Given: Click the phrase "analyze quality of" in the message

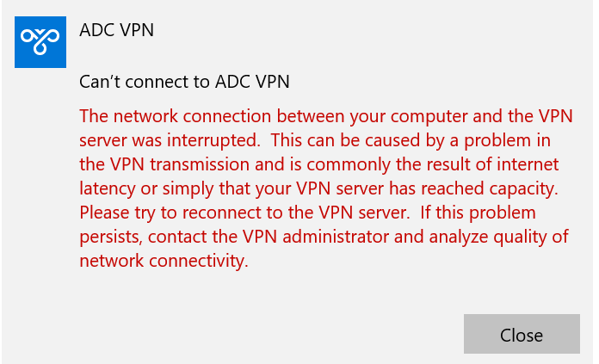Looking at the screenshot, I should [498, 237].
